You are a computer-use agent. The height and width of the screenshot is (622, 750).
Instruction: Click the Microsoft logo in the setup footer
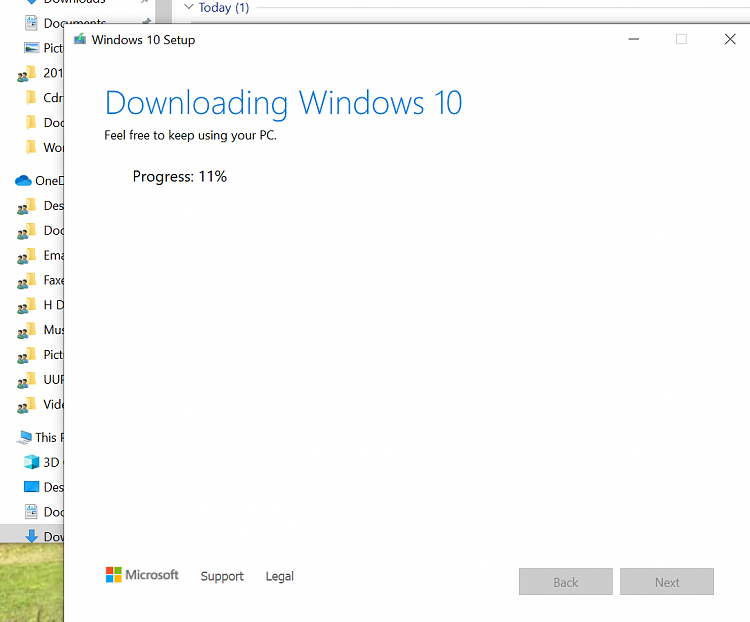[x=142, y=575]
